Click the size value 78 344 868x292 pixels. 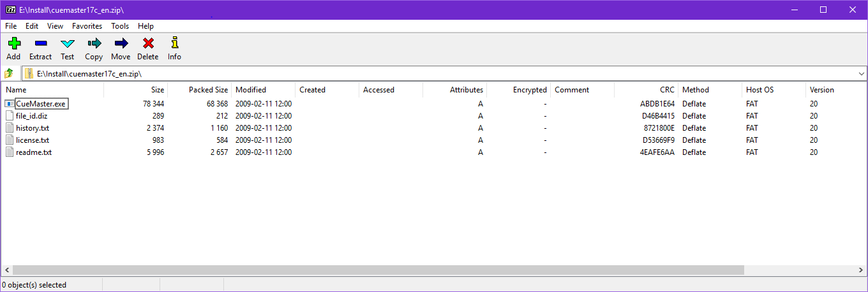153,104
